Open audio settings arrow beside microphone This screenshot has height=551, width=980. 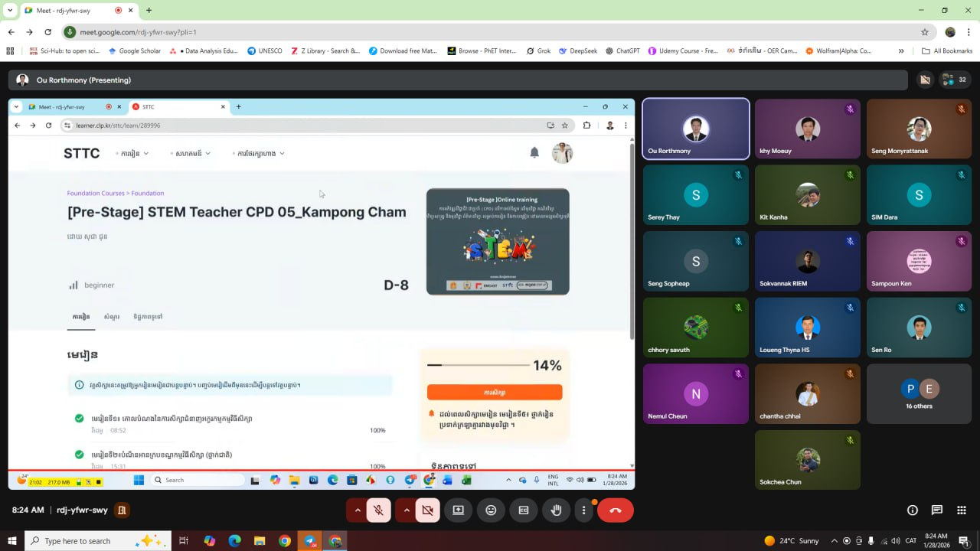click(357, 510)
